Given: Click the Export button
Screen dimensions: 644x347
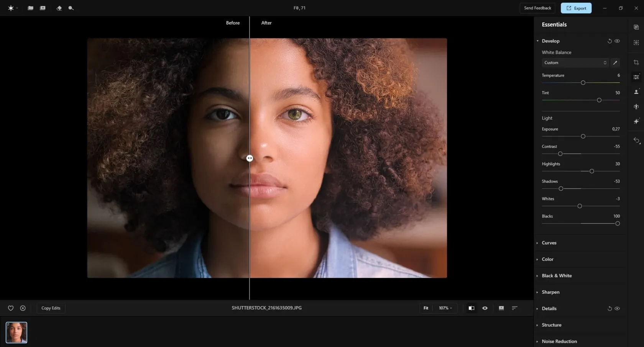Looking at the screenshot, I should pos(576,8).
